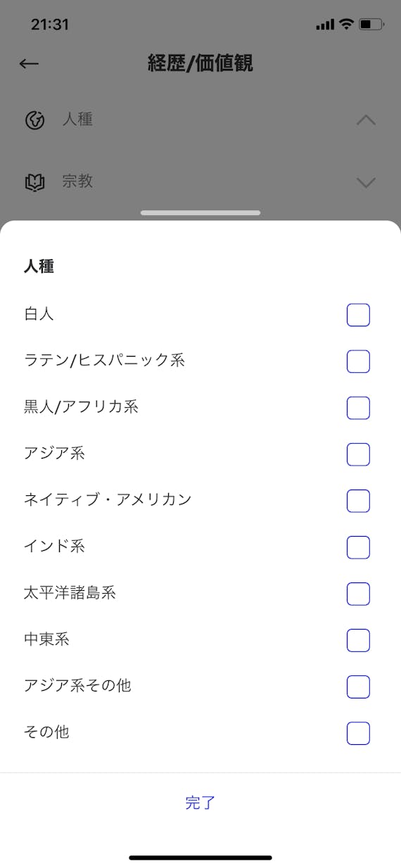This screenshot has height=868, width=401.
Task: Tap the cellular signal bars icon
Action: [325, 25]
